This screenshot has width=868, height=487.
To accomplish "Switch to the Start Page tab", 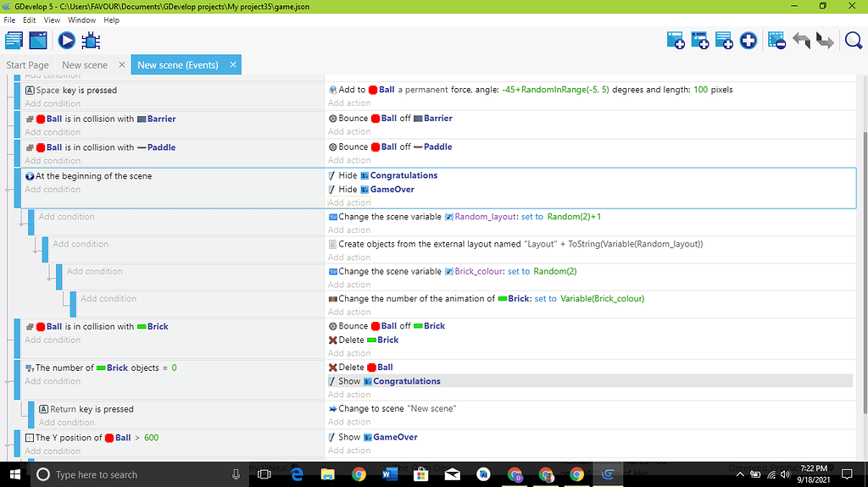I will (27, 64).
